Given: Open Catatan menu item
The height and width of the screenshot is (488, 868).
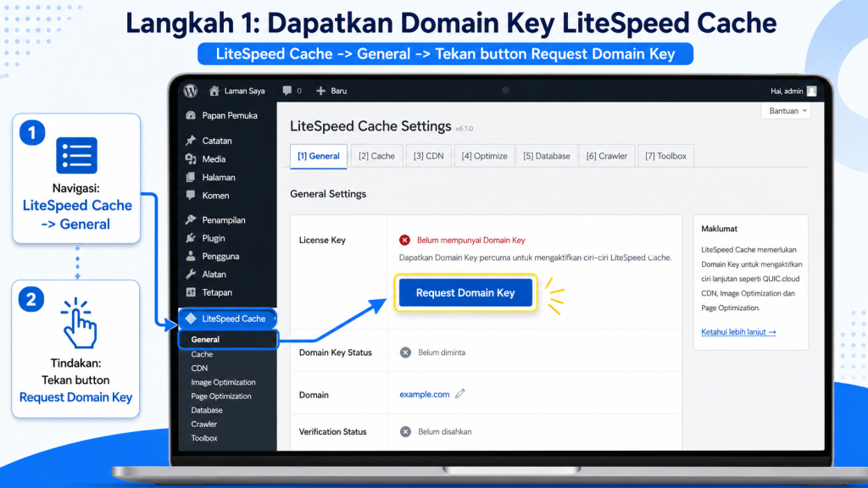Looking at the screenshot, I should point(217,141).
